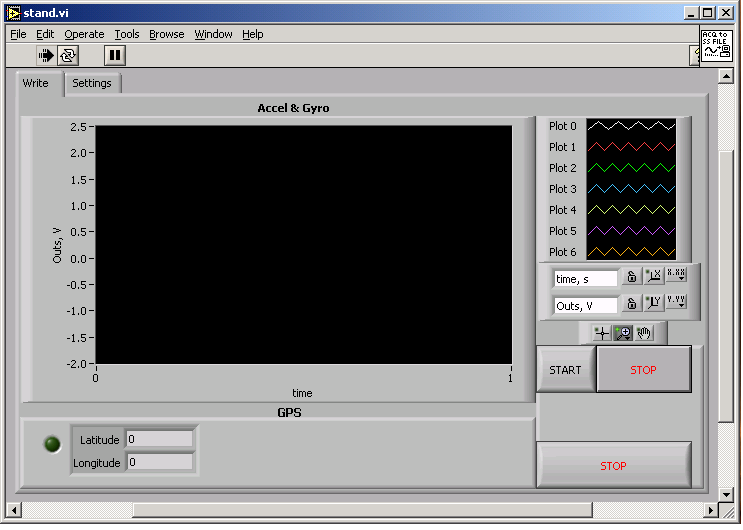Click the 'time, s' axis name field
This screenshot has height=530, width=743.
[585, 279]
